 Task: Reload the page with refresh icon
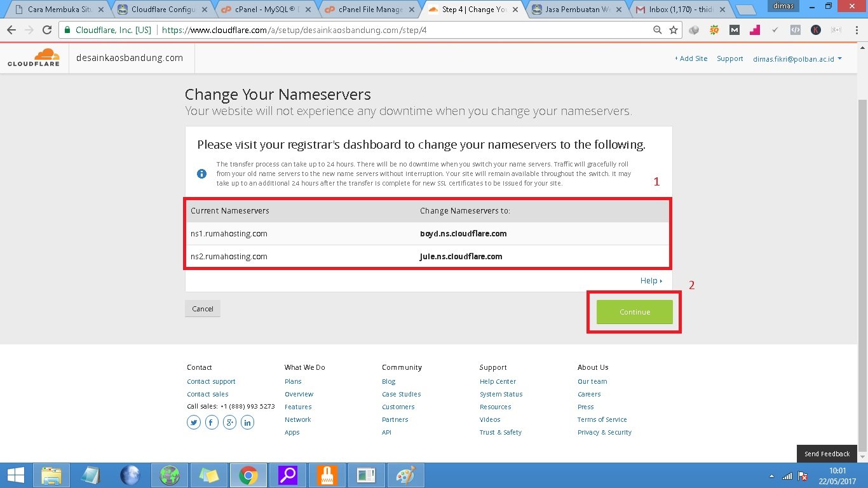click(x=47, y=30)
